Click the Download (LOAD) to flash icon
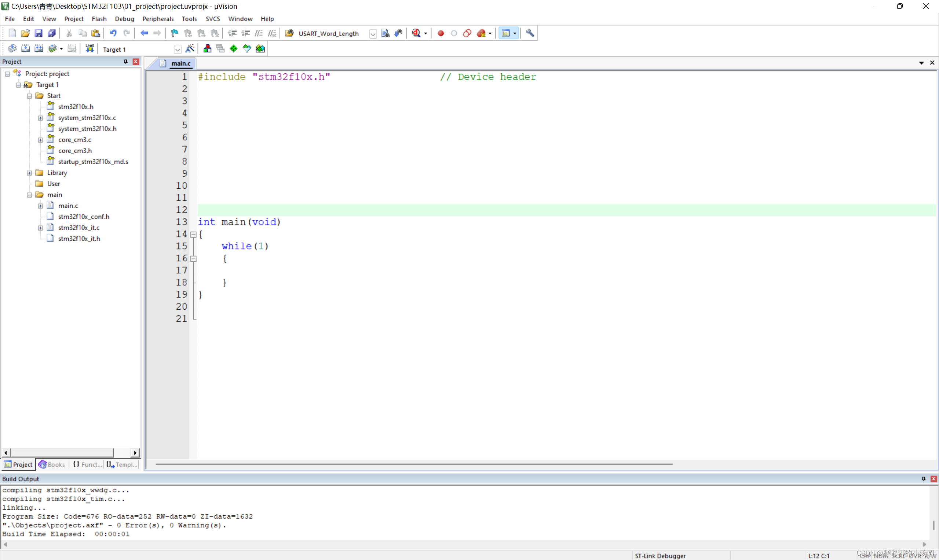Viewport: 939px width, 560px height. pos(89,49)
